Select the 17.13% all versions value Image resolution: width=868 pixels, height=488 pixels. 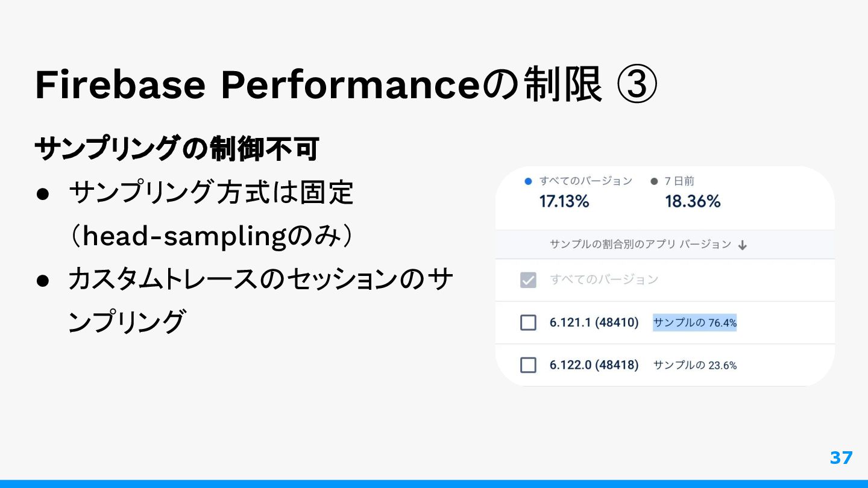coord(564,202)
